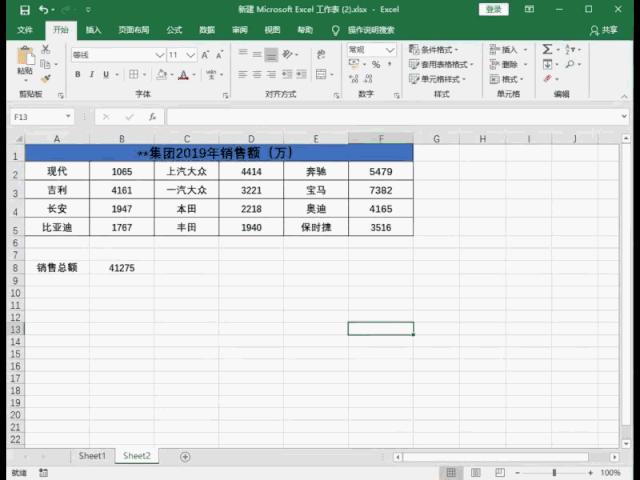The height and width of the screenshot is (480, 640).
Task: Increase font size with larger A icon
Action: [x=205, y=55]
